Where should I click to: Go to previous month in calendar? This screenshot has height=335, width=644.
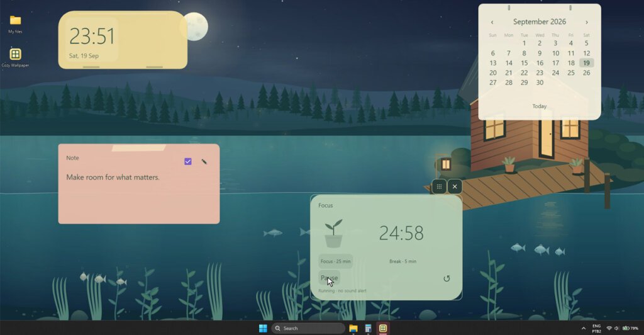[492, 22]
